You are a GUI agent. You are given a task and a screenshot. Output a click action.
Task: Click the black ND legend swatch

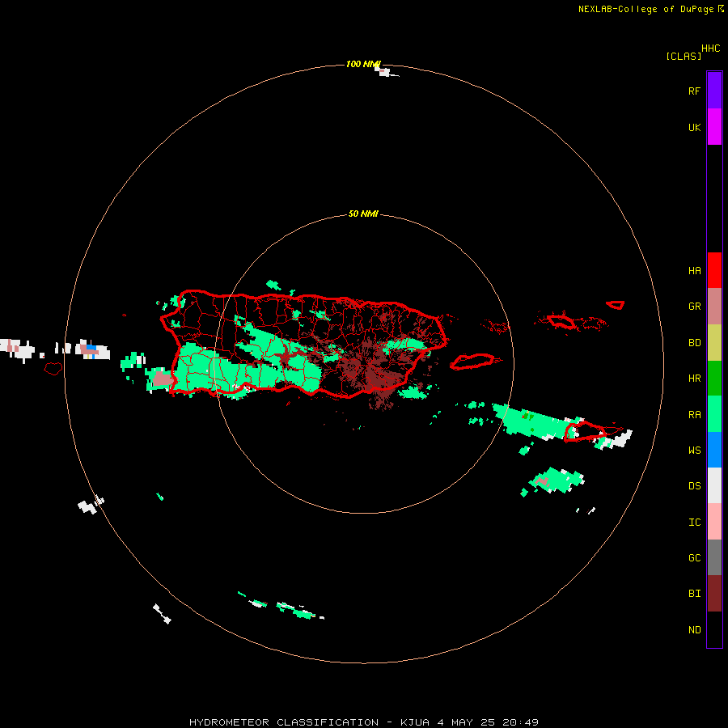coord(714,629)
